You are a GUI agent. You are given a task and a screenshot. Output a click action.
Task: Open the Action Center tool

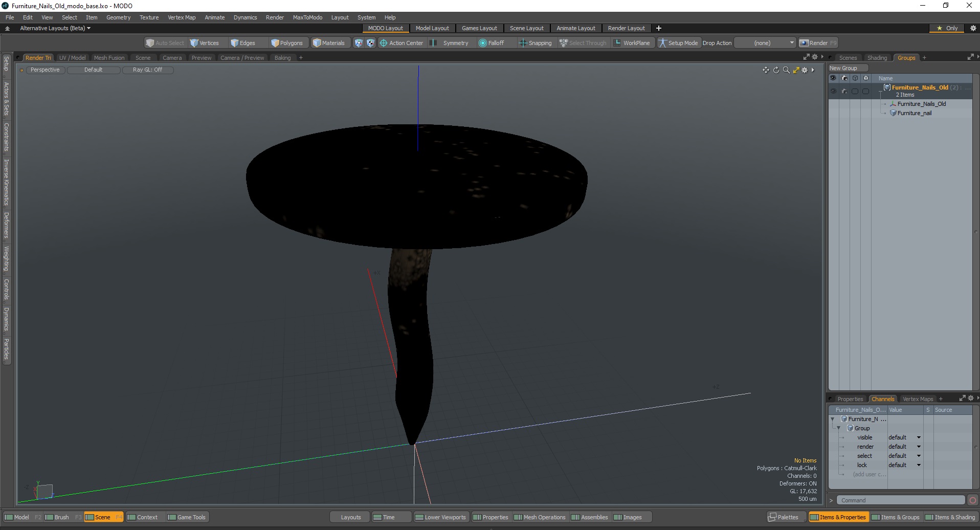[x=402, y=43]
